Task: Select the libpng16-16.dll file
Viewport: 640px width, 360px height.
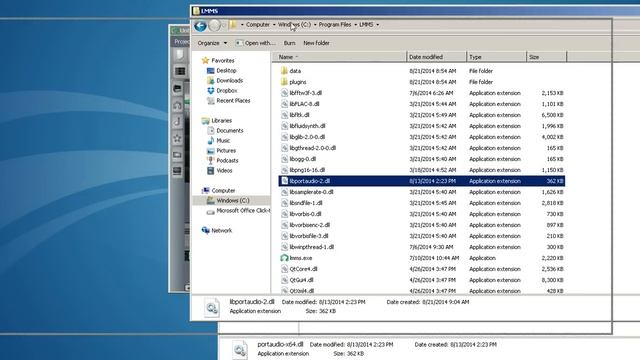Action: (307, 170)
